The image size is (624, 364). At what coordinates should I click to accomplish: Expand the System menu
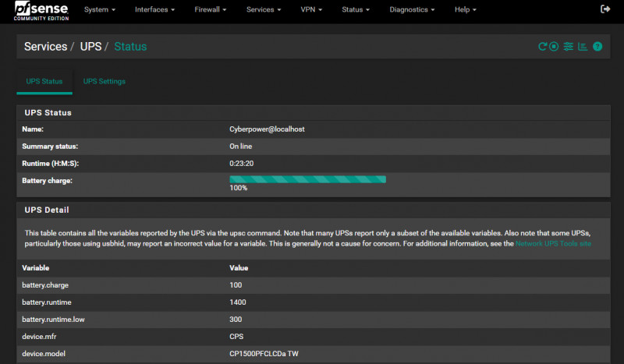pyautogui.click(x=100, y=10)
